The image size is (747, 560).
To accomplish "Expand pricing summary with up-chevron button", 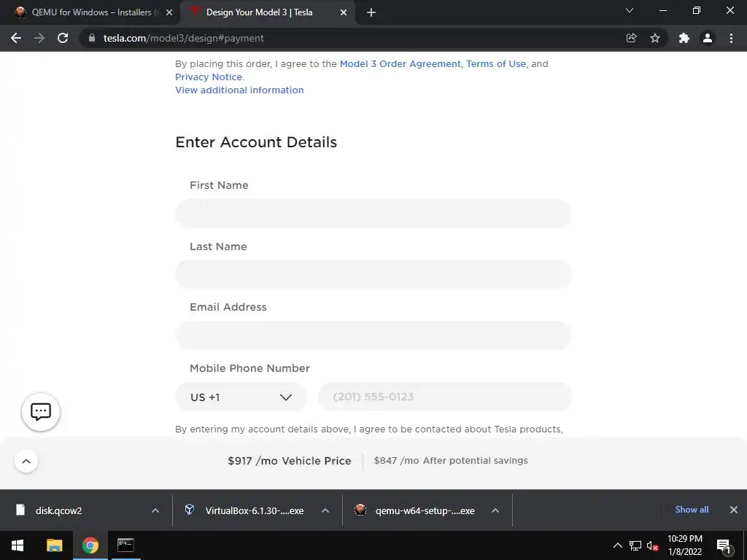I will (26, 461).
